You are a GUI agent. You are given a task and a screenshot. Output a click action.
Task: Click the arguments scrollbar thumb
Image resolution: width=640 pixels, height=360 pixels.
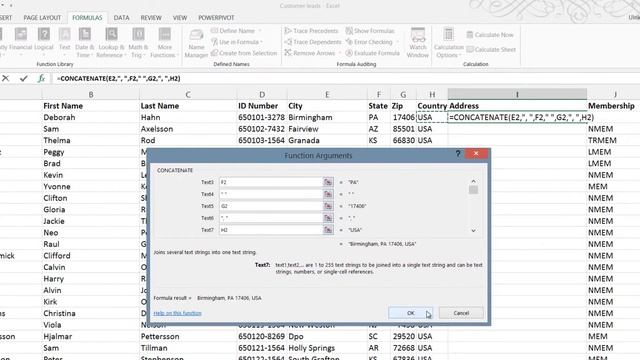pos(473,190)
